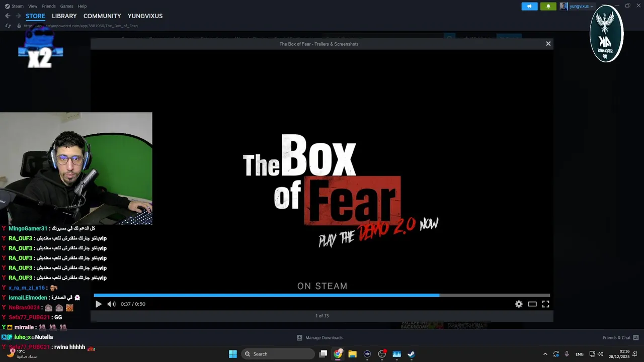This screenshot has width=644, height=362.
Task: Open the Help menu
Action: point(82,6)
